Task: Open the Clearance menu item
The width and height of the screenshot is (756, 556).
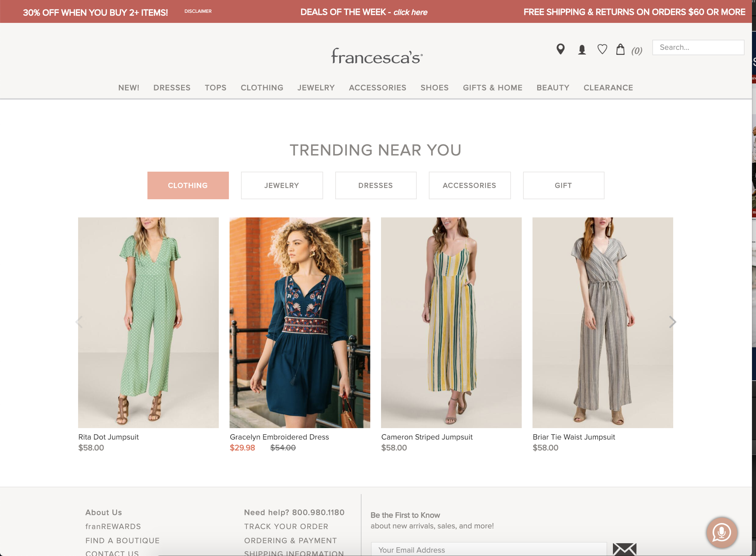Action: 608,88
